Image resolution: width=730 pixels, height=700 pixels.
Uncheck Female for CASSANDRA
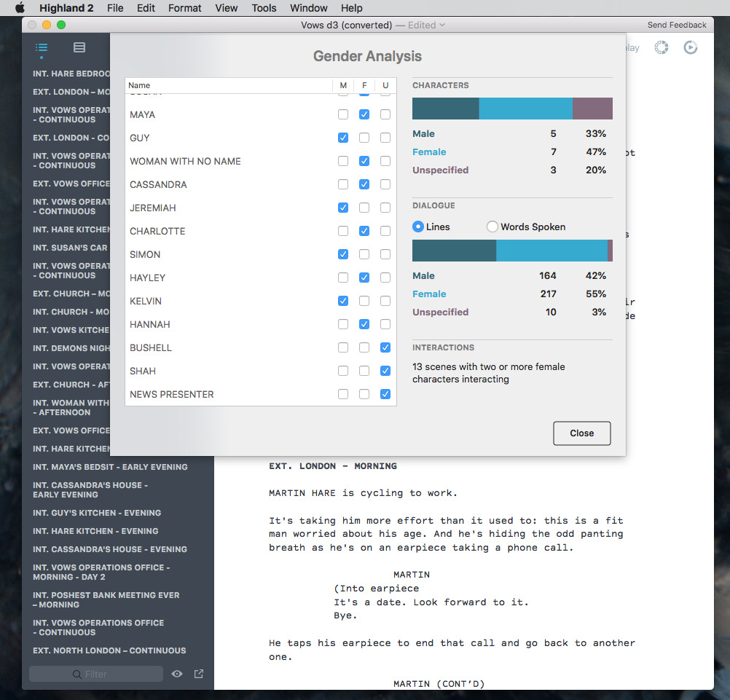click(x=364, y=184)
